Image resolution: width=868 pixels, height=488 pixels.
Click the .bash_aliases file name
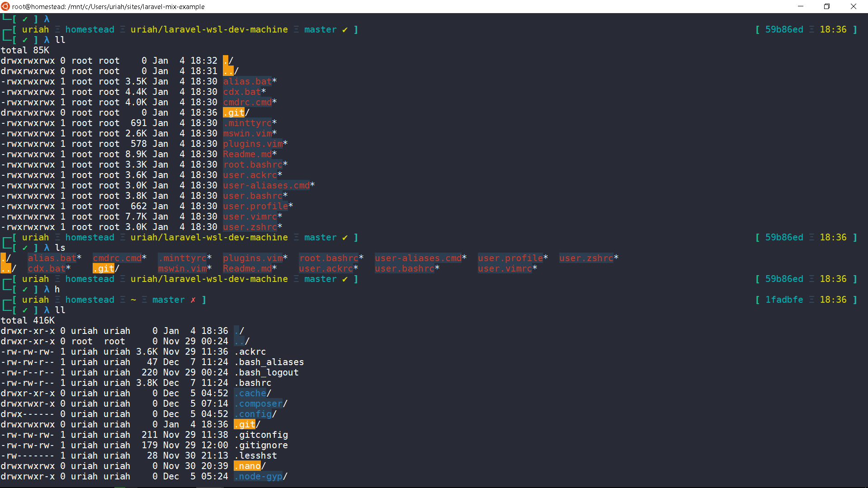click(x=269, y=362)
